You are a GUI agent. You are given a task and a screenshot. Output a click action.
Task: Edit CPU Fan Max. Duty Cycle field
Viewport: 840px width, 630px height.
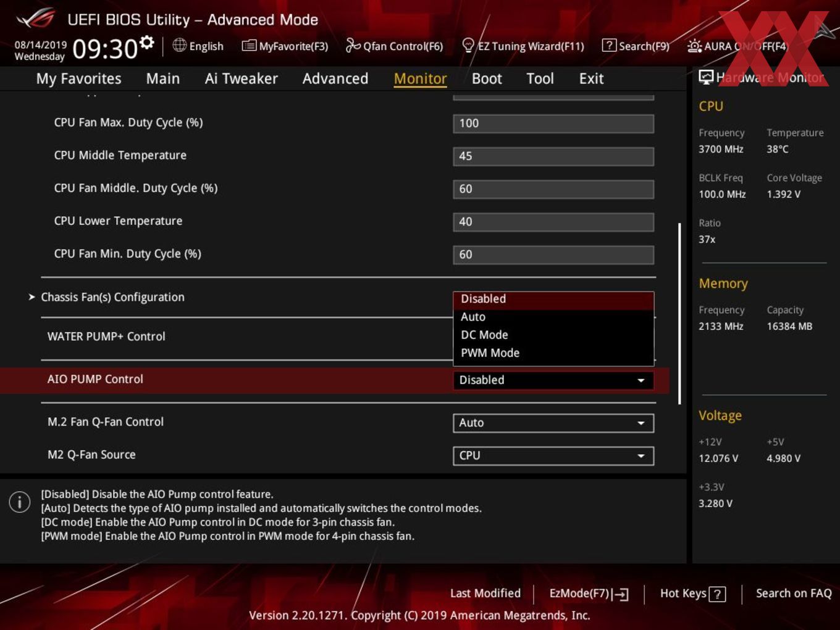pos(553,123)
